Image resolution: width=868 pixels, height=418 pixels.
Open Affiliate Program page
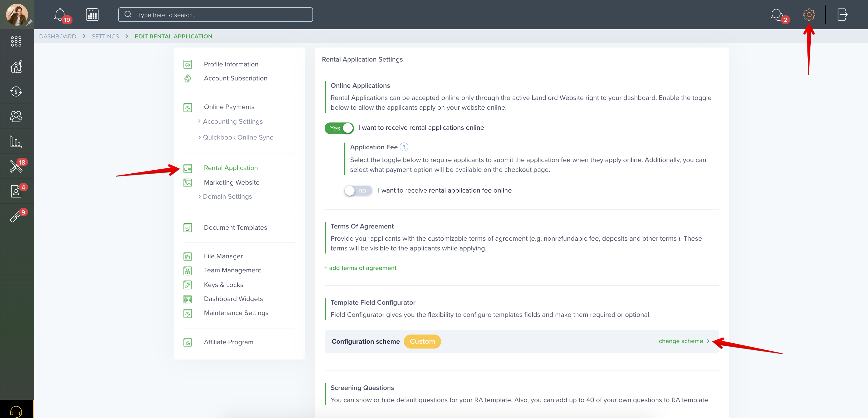click(x=228, y=342)
